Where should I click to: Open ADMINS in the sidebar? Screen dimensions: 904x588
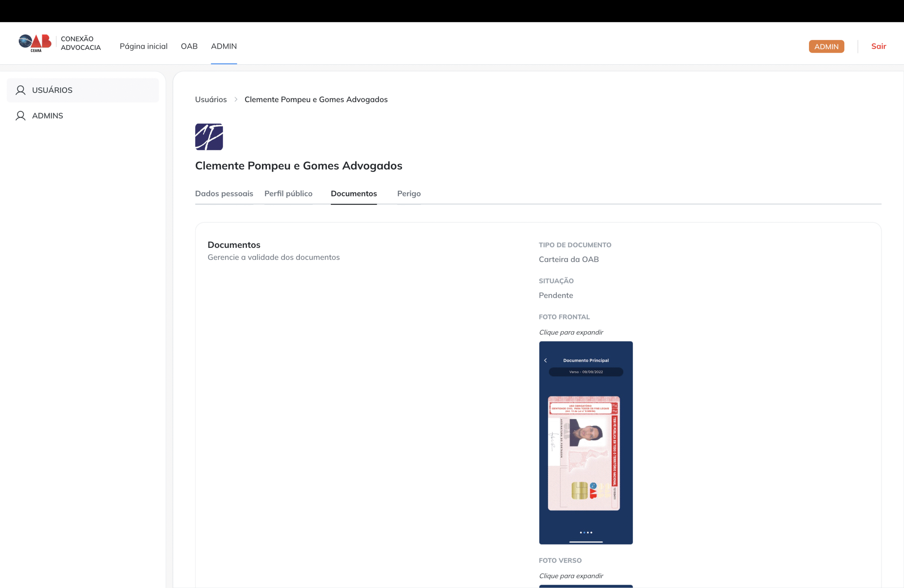point(83,115)
